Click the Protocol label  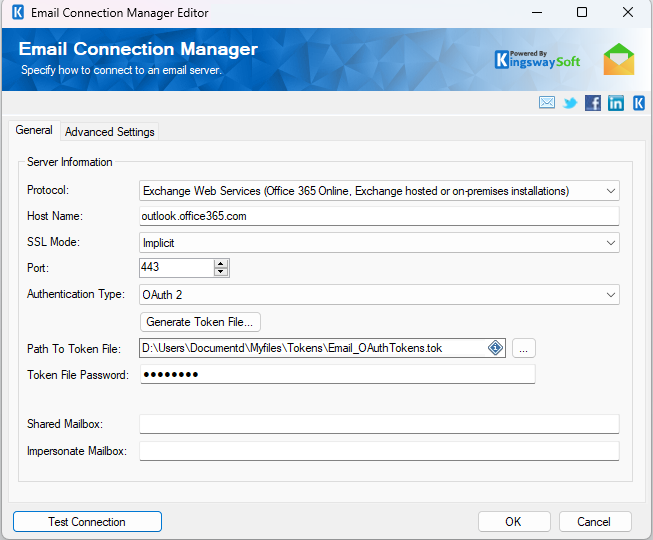(48, 190)
